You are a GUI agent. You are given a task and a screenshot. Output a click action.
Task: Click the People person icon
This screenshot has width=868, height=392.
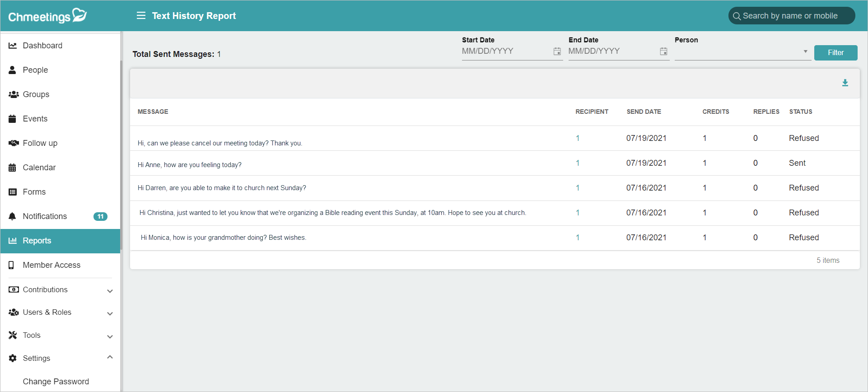coord(13,70)
